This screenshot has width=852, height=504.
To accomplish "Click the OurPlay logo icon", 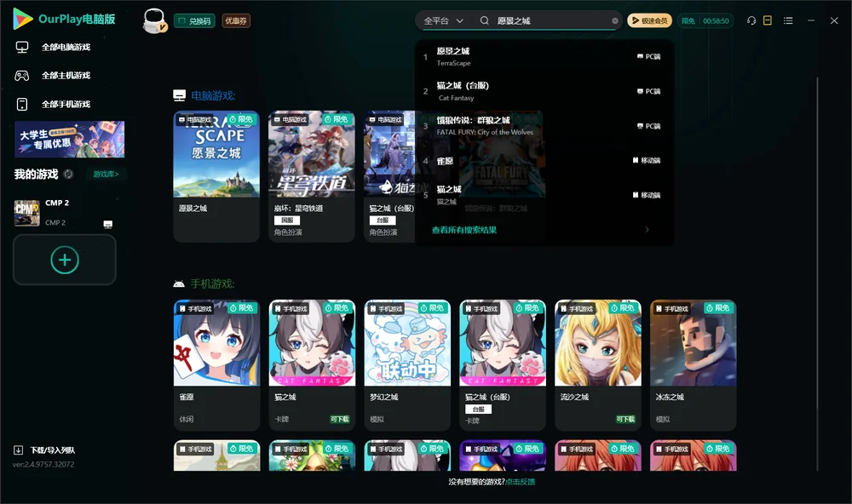I will tap(22, 19).
